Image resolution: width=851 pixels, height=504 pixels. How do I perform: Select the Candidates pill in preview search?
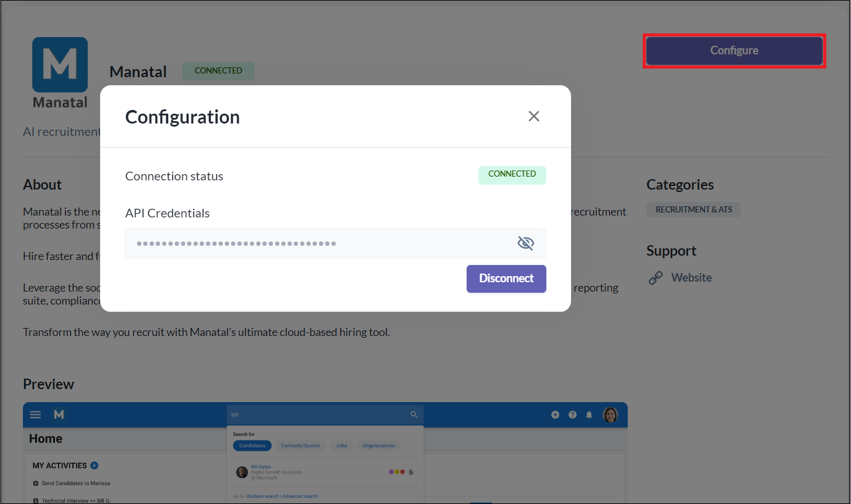pyautogui.click(x=252, y=445)
